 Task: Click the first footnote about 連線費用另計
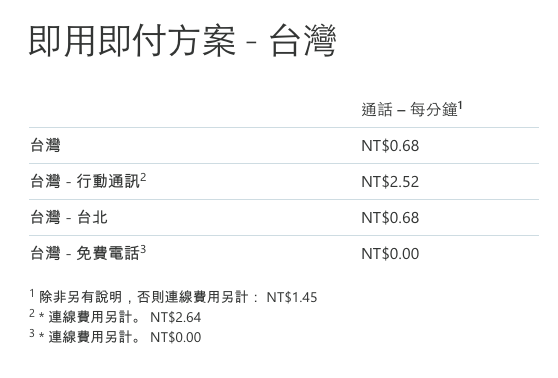[x=173, y=296]
